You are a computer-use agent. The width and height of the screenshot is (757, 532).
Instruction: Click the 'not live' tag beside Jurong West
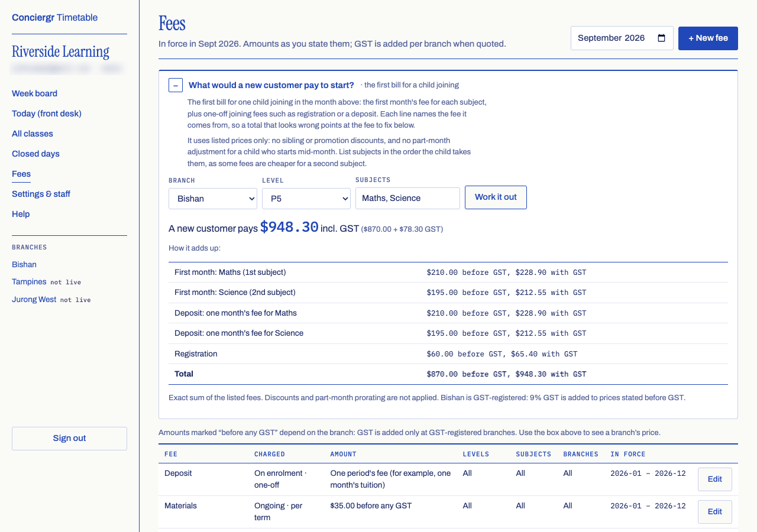click(x=76, y=300)
